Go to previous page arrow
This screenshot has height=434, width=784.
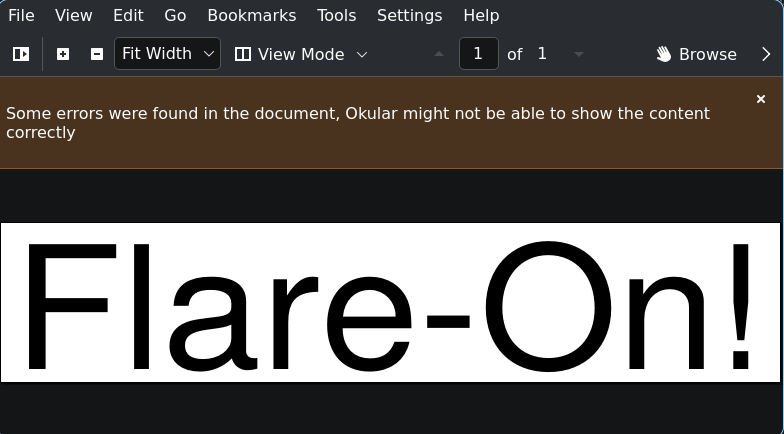438,54
